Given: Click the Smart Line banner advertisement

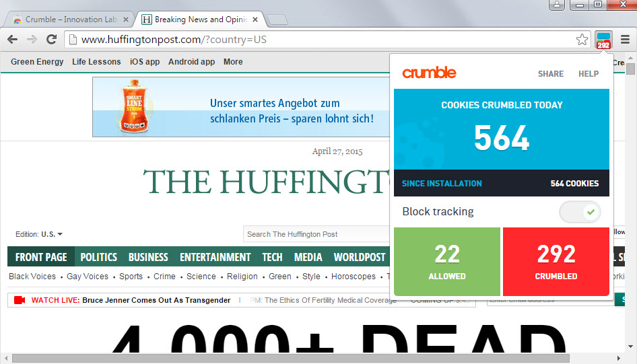Looking at the screenshot, I should point(241,107).
